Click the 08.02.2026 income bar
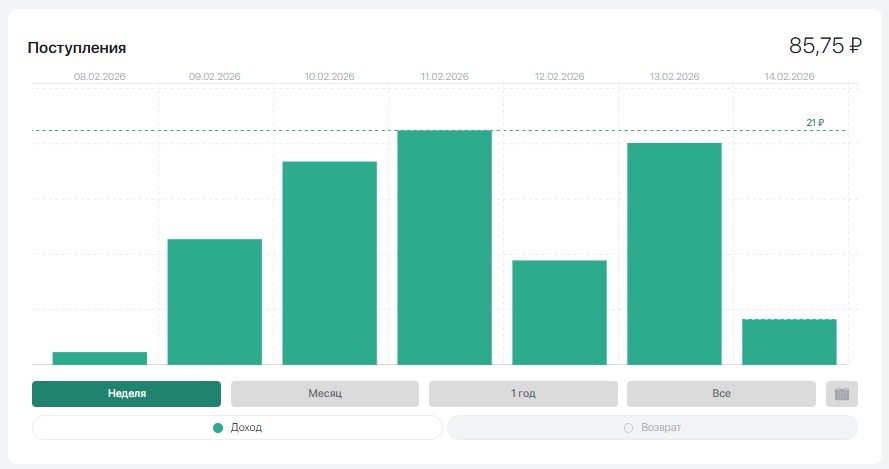This screenshot has width=889, height=469. (100, 358)
